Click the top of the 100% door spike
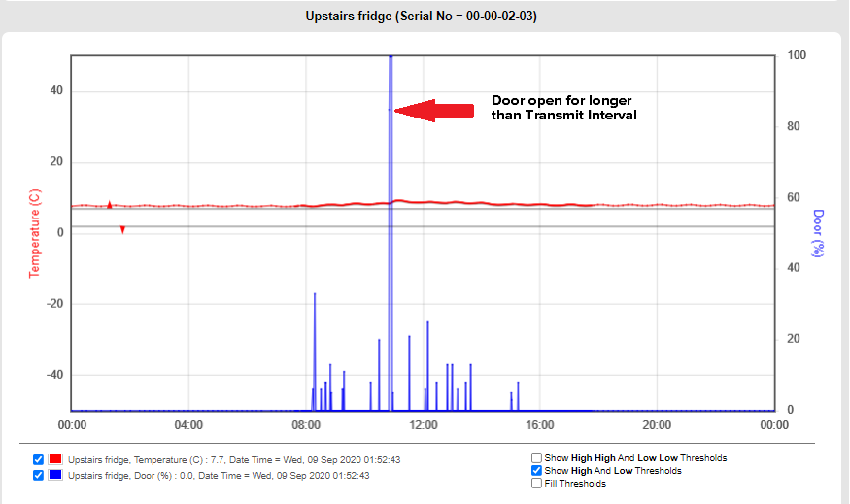The height and width of the screenshot is (504, 850). [391, 58]
